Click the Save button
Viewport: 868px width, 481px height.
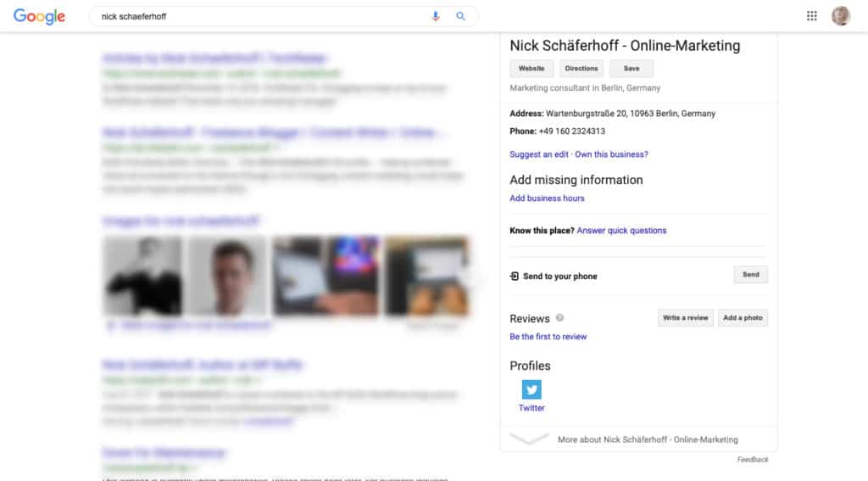click(x=632, y=69)
